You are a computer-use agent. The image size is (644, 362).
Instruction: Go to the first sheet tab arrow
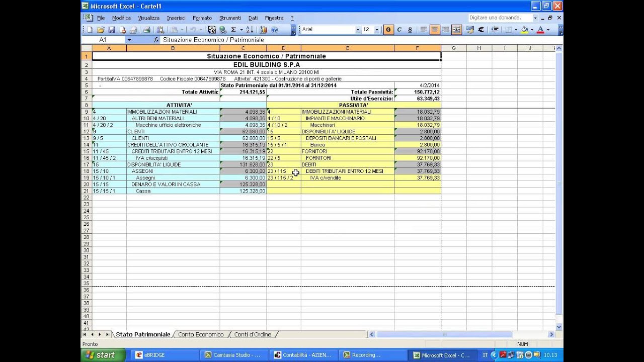point(84,334)
